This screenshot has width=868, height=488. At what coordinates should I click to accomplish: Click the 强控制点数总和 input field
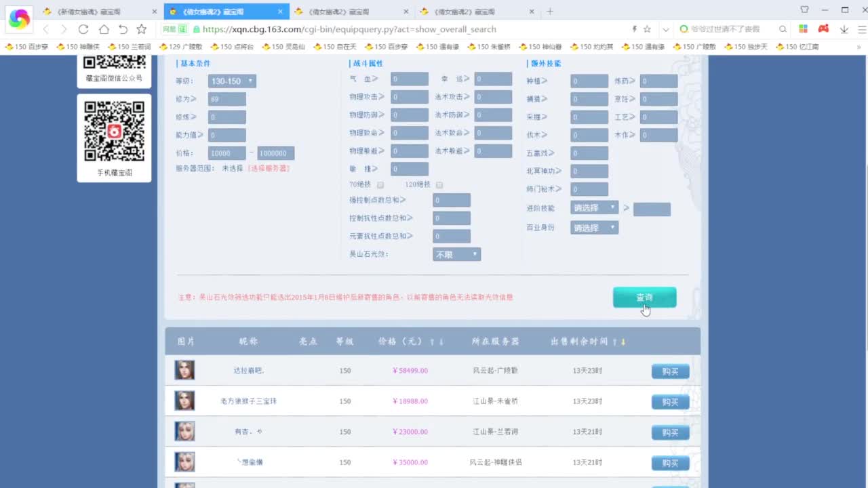[x=452, y=200]
